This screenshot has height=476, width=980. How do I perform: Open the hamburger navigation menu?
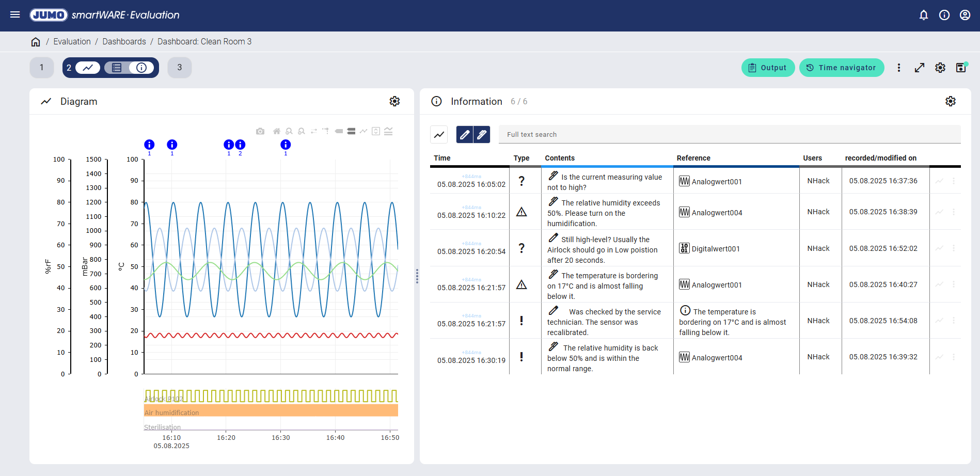pyautogui.click(x=15, y=15)
